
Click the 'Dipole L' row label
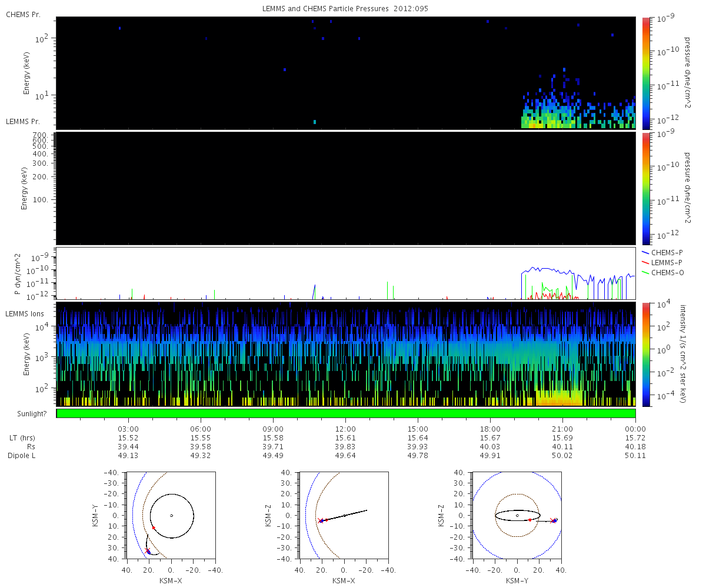pyautogui.click(x=21, y=456)
